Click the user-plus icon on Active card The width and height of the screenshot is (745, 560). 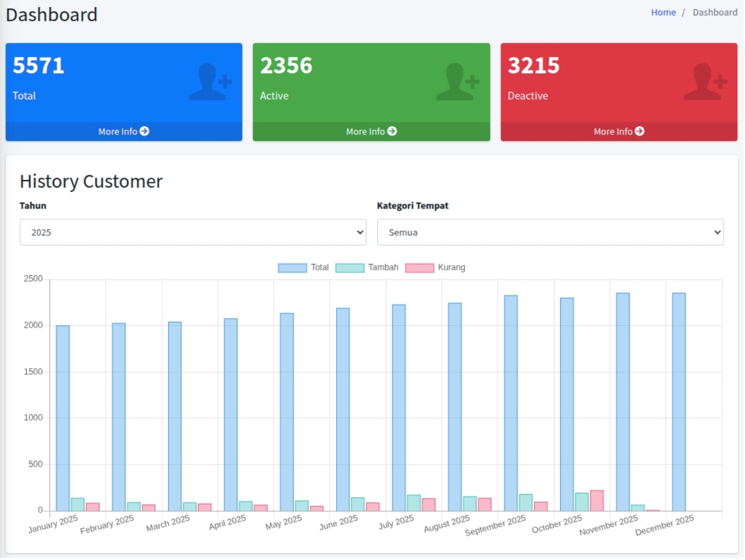[x=457, y=82]
